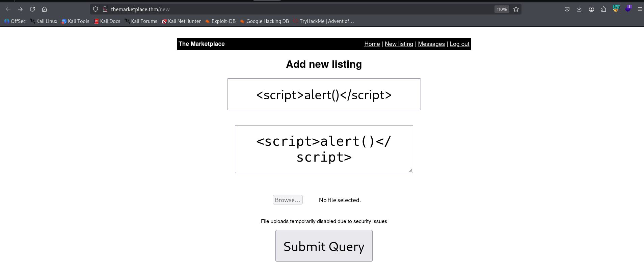The width and height of the screenshot is (644, 276).
Task: Click the file uploads disabled notice
Action: click(324, 221)
